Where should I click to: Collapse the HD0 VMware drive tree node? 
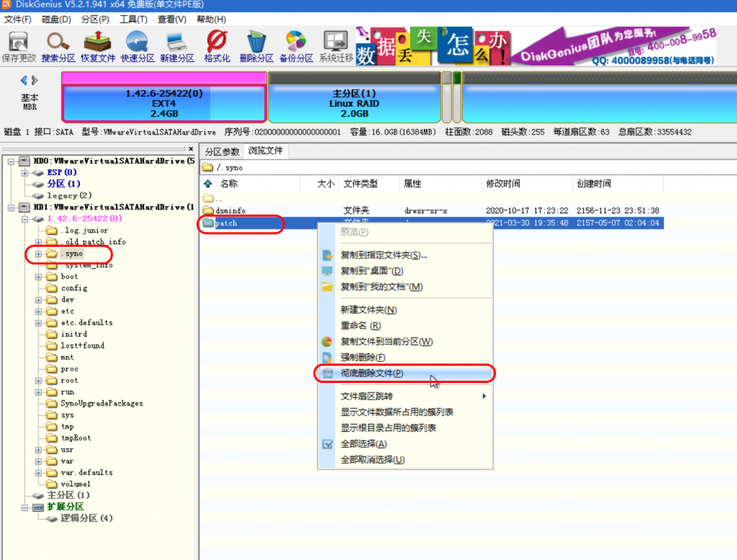tap(11, 161)
